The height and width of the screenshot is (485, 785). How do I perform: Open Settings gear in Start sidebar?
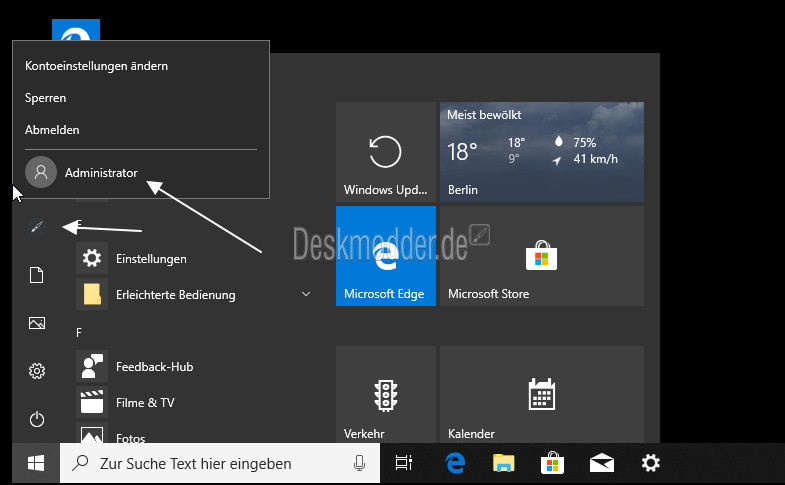pos(37,371)
